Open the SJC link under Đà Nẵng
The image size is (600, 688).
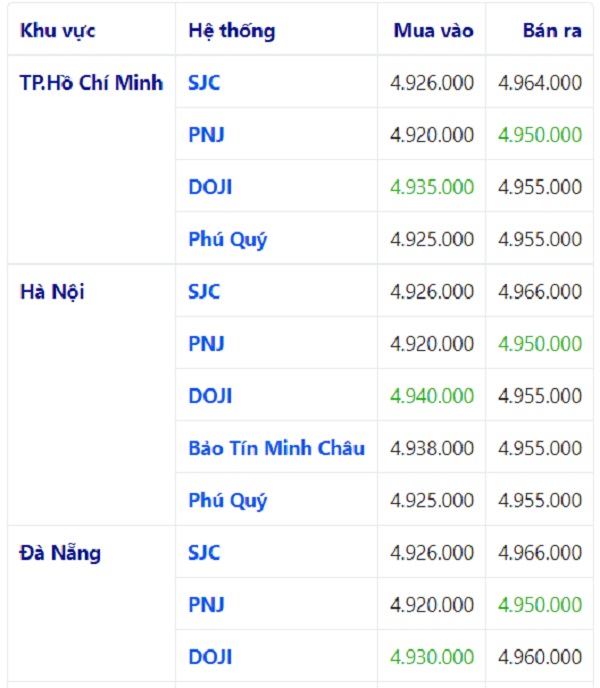[204, 553]
